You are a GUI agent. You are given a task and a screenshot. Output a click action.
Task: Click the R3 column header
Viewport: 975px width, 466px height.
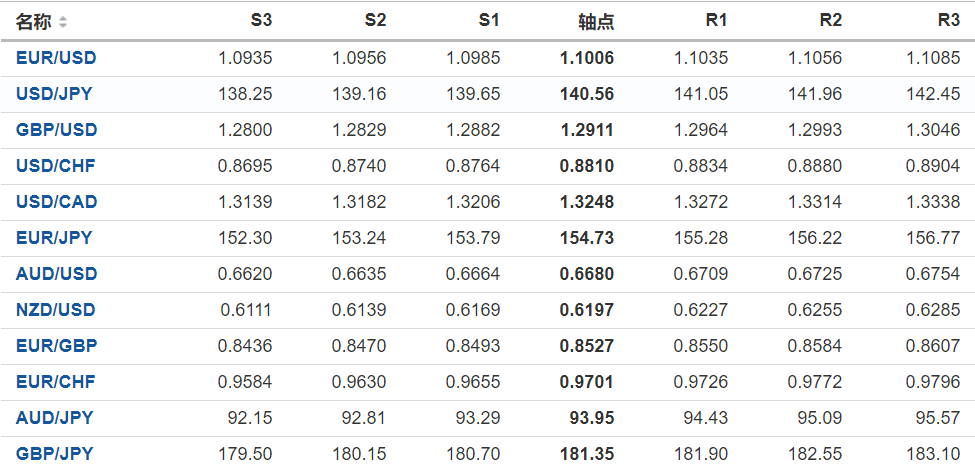[x=949, y=21]
